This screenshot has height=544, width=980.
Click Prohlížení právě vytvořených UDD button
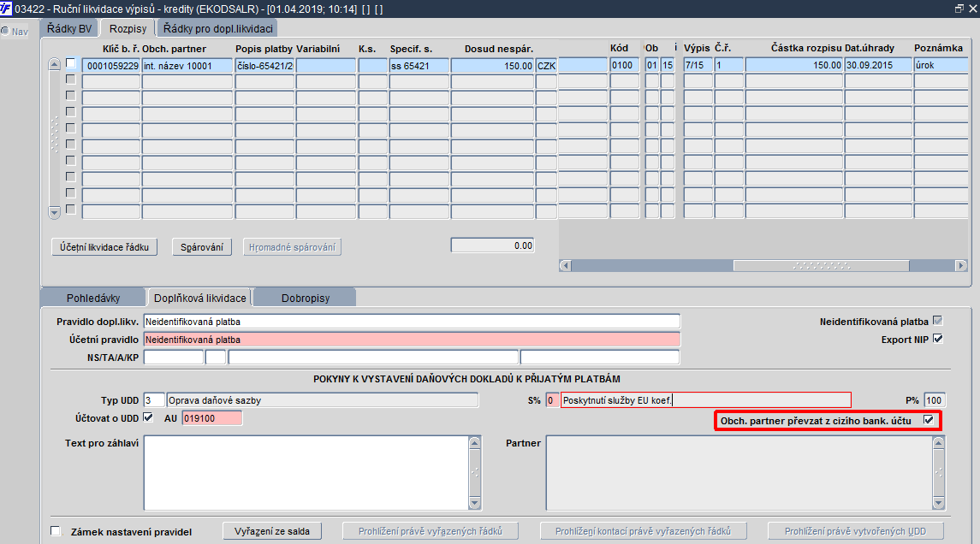click(x=856, y=531)
